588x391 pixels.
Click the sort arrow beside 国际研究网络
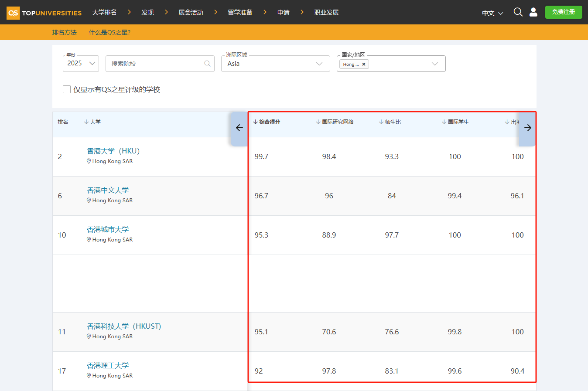(x=318, y=122)
